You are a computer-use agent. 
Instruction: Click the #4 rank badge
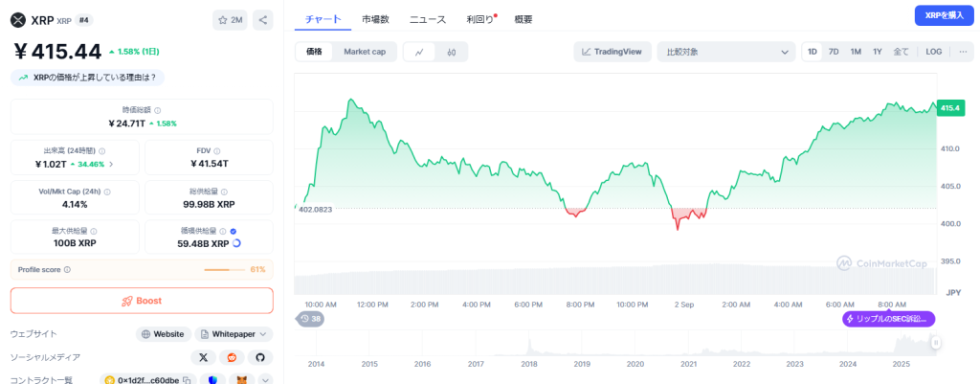[x=84, y=20]
